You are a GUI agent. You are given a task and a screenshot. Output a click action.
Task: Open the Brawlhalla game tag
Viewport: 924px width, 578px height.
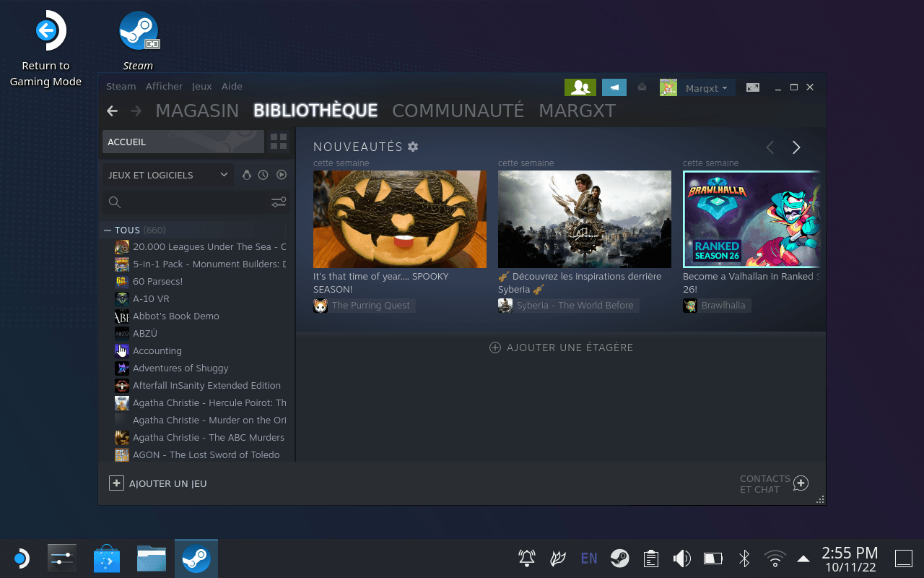717,306
